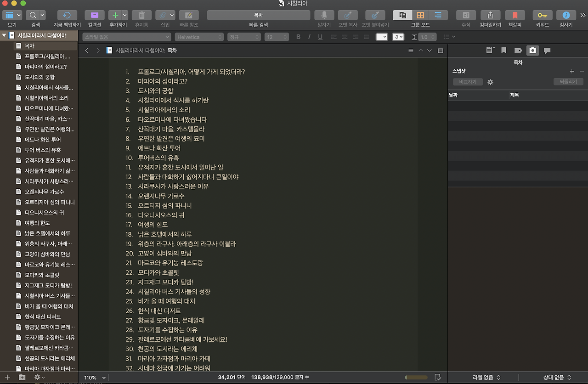Open the Helvetica font dropdown
This screenshot has width=588, height=384.
pyautogui.click(x=199, y=36)
